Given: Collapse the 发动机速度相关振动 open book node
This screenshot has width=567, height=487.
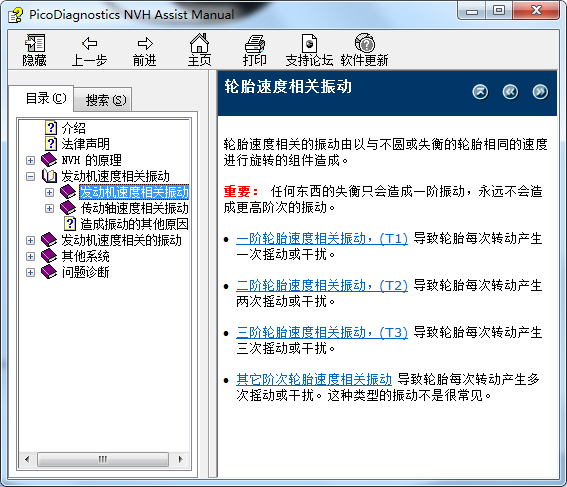Looking at the screenshot, I should point(31,176).
